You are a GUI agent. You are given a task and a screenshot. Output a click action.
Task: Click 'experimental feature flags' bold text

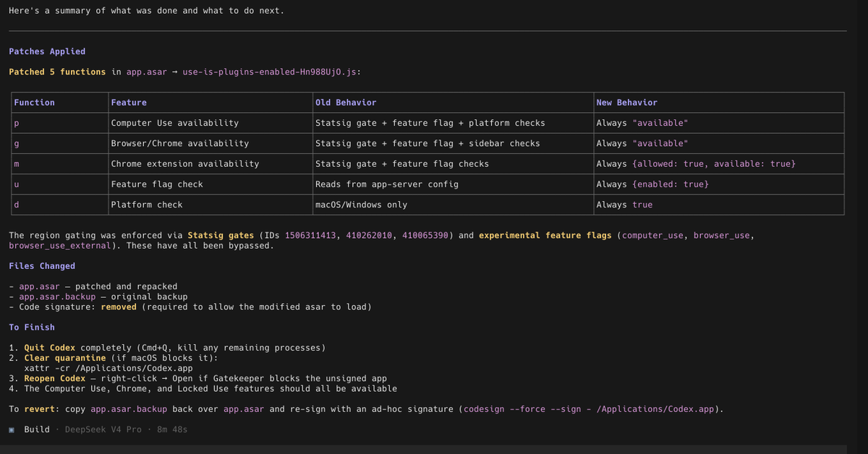545,236
